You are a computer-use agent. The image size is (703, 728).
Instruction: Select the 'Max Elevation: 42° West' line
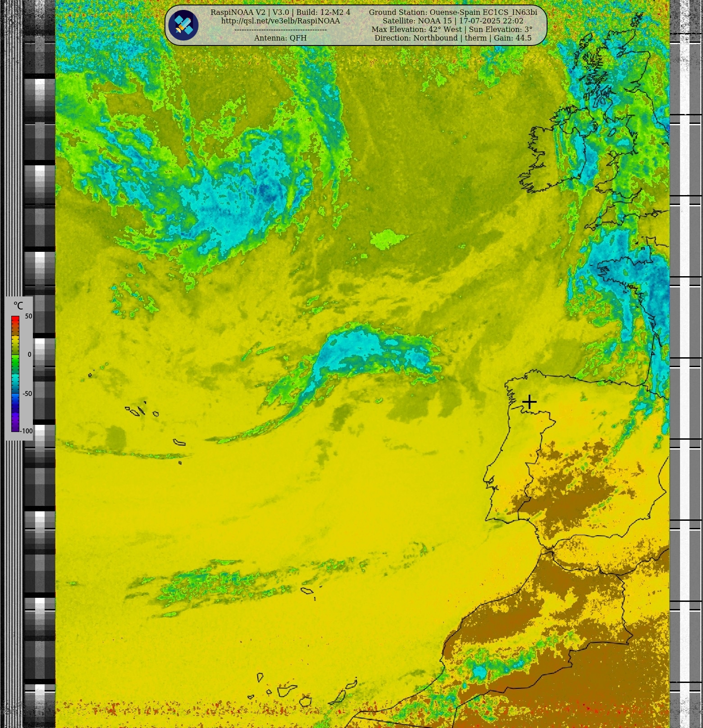click(452, 29)
